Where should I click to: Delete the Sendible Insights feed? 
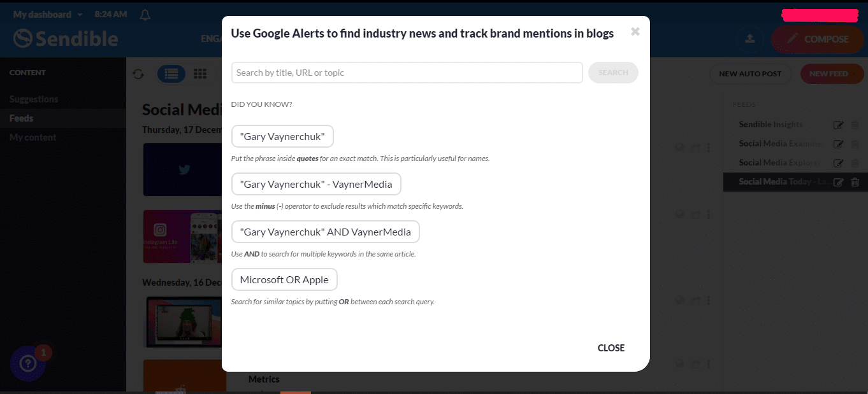[x=855, y=125]
